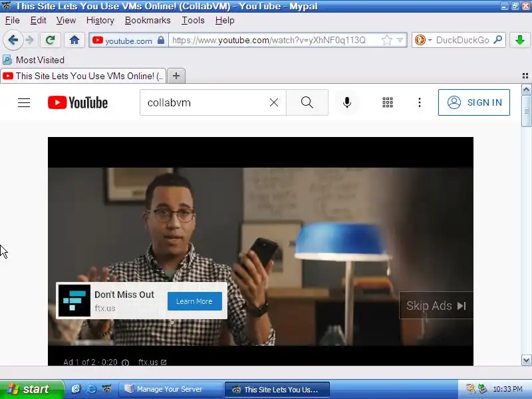Open YouTube settings three-dot menu
Screen dimensions: 532x399
click(420, 102)
